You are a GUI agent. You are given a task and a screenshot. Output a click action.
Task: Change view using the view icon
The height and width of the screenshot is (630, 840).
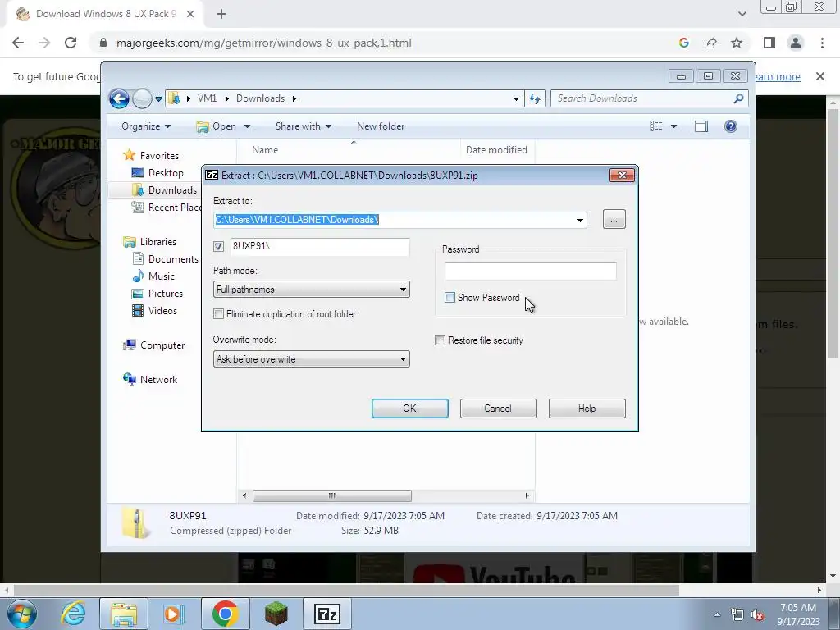(656, 126)
